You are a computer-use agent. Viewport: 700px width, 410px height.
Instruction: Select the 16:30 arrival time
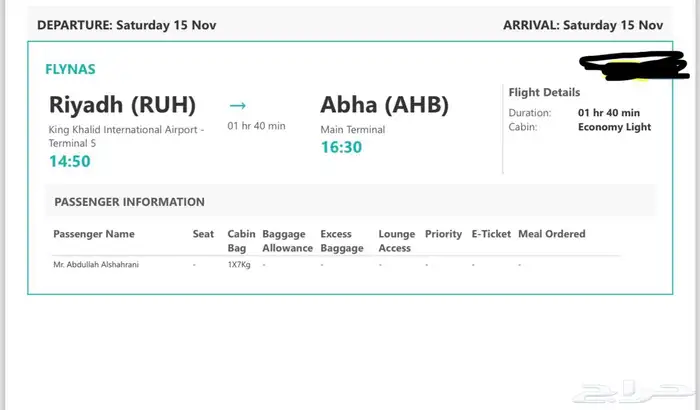342,145
